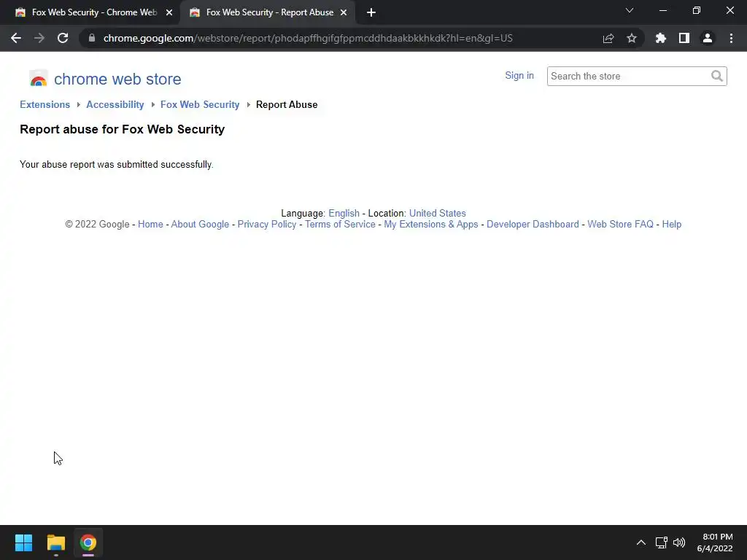This screenshot has height=560, width=747.
Task: Click 'Your abuse report was submitted successfully' text
Action: [116, 164]
